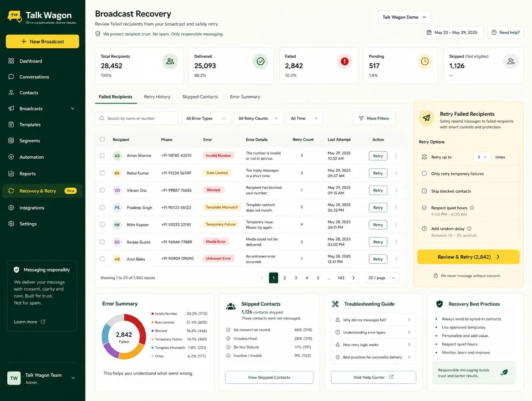Screen dimensions: 532x401
Task: Switch to the Error Summary tab
Action: pyautogui.click(x=245, y=97)
